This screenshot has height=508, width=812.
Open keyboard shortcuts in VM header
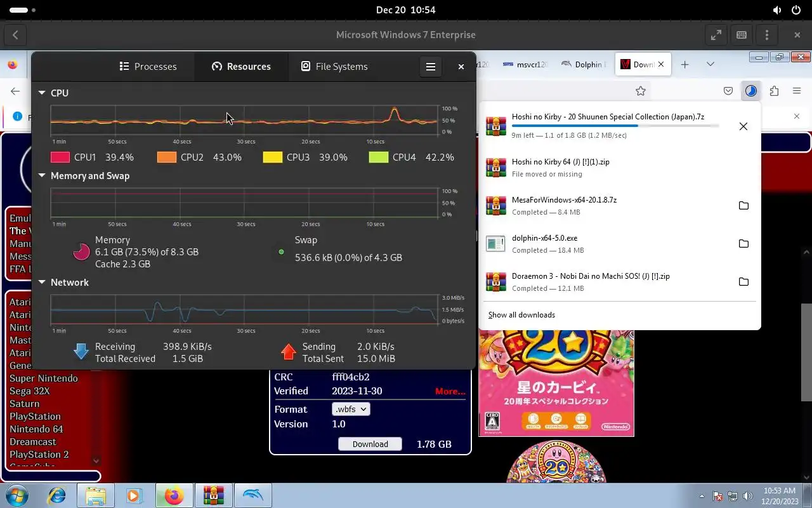click(742, 35)
